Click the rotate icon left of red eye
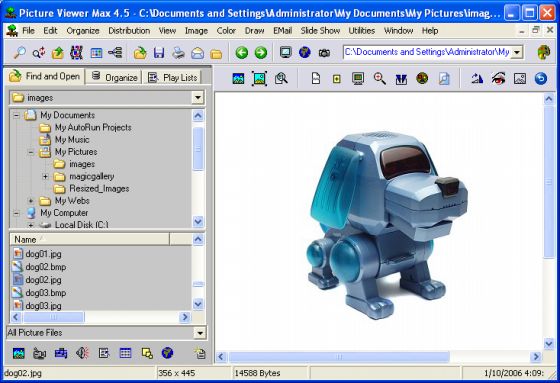Image resolution: width=560 pixels, height=383 pixels. (477, 78)
